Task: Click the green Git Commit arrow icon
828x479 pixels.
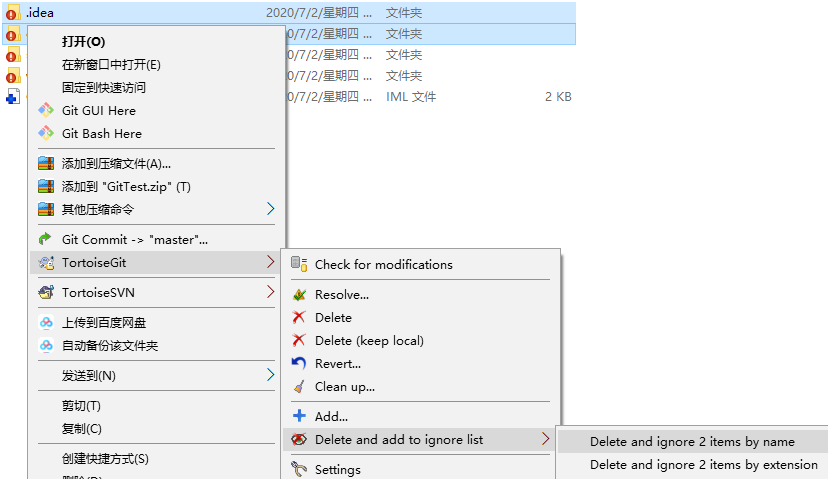Action: point(45,239)
